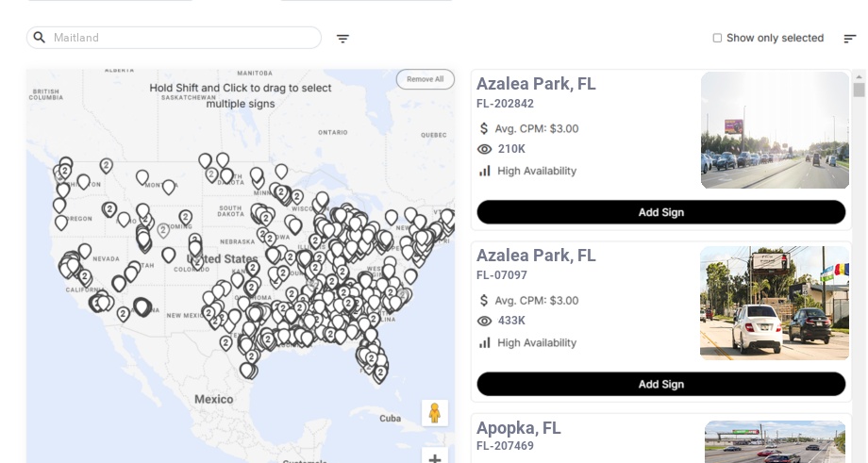
Task: Open the filter options icon beside search
Action: 342,39
